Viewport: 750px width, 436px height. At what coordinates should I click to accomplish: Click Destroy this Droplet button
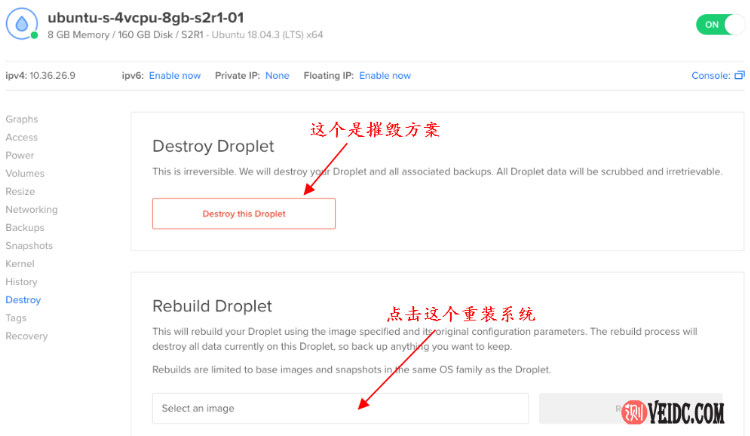pos(244,214)
